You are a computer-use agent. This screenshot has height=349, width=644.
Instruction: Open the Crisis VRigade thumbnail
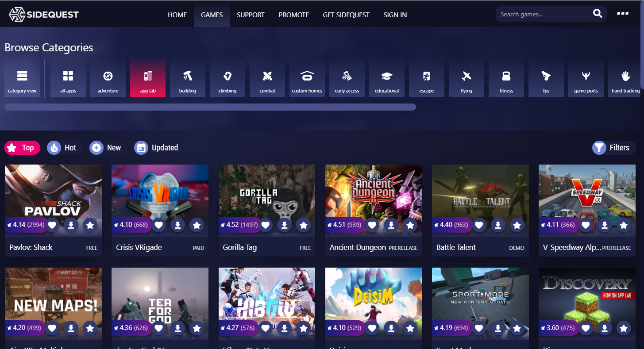160,201
